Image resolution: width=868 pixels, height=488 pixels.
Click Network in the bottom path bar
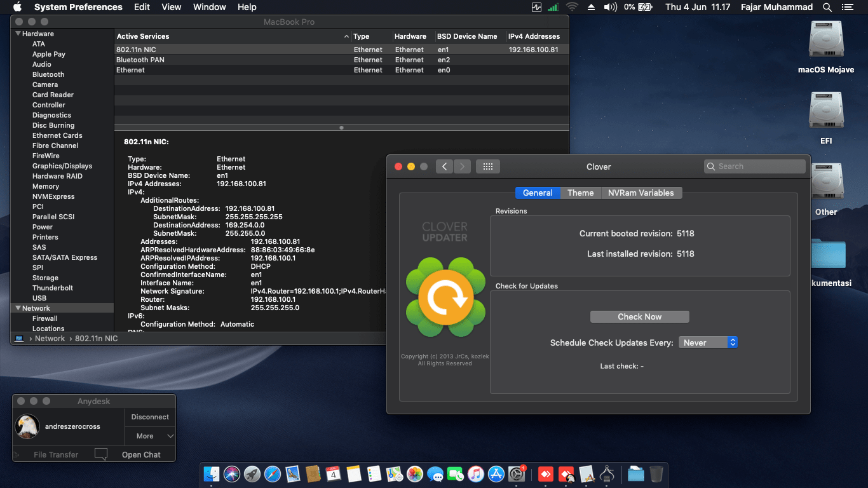pos(50,339)
